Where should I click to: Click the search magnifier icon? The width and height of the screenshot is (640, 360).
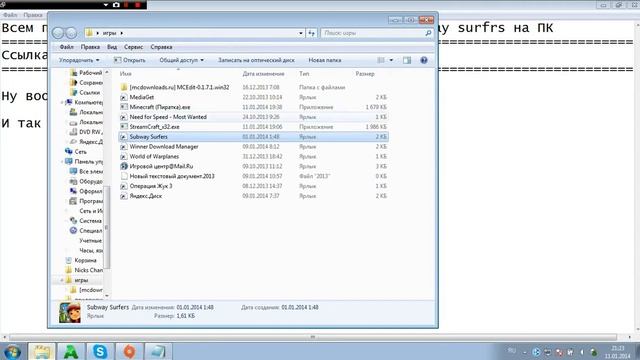pyautogui.click(x=428, y=33)
